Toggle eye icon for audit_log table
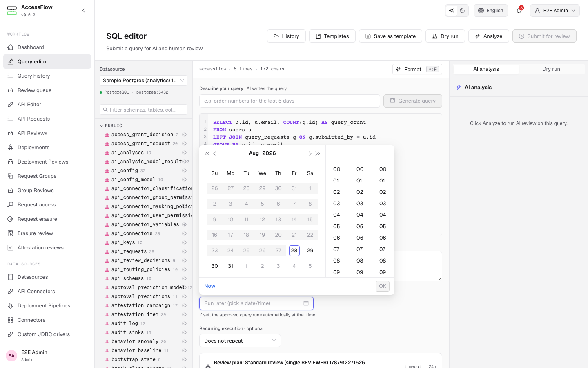 pyautogui.click(x=184, y=323)
